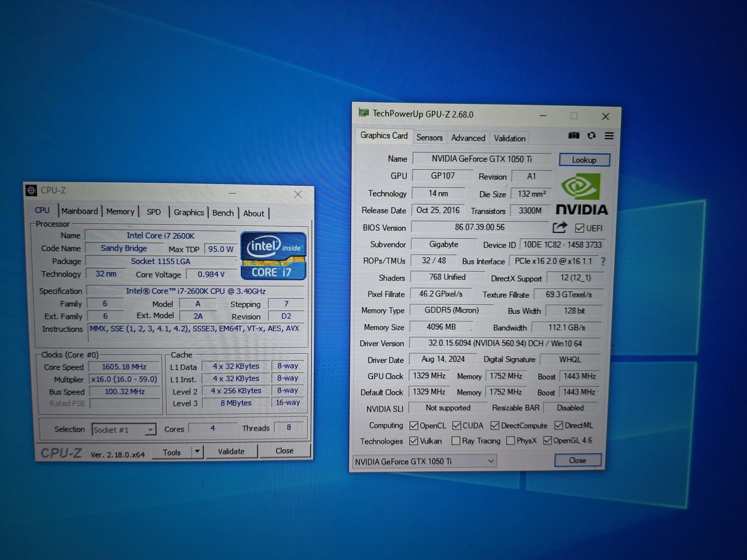Image resolution: width=747 pixels, height=560 pixels.
Task: Click the BIOS Version field 86.07.39.00.56
Action: [480, 227]
